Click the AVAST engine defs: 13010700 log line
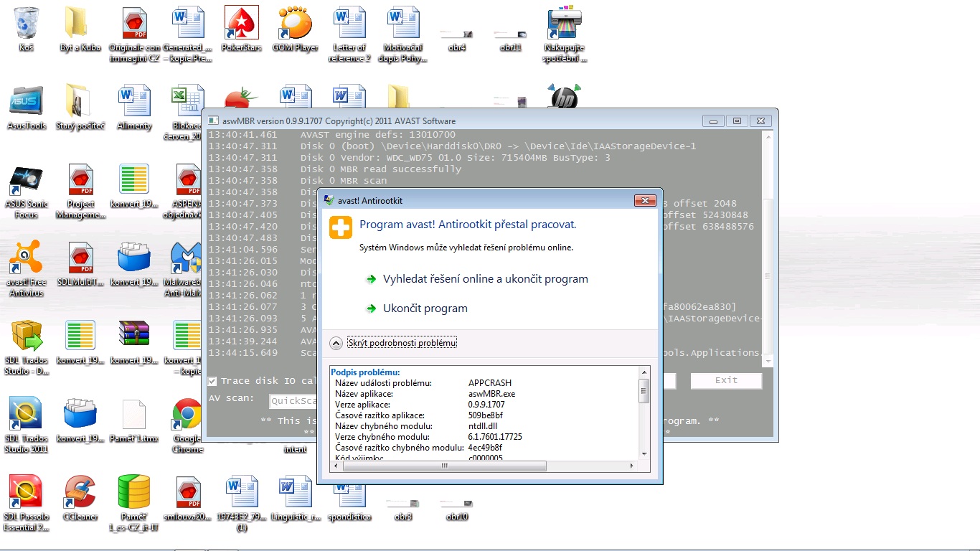Screen dimensions: 980x551 [378, 135]
